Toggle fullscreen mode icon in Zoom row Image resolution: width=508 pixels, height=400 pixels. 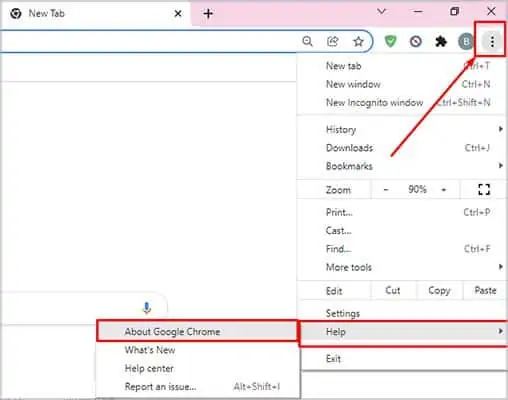click(x=484, y=190)
